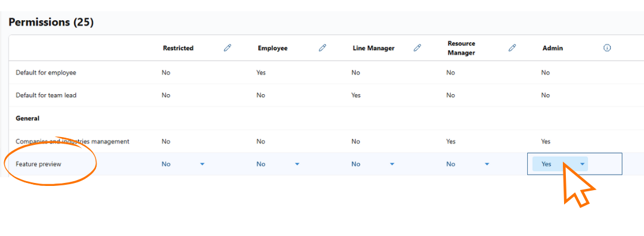Show Admin role info icon
This screenshot has height=236, width=644.
point(607,48)
